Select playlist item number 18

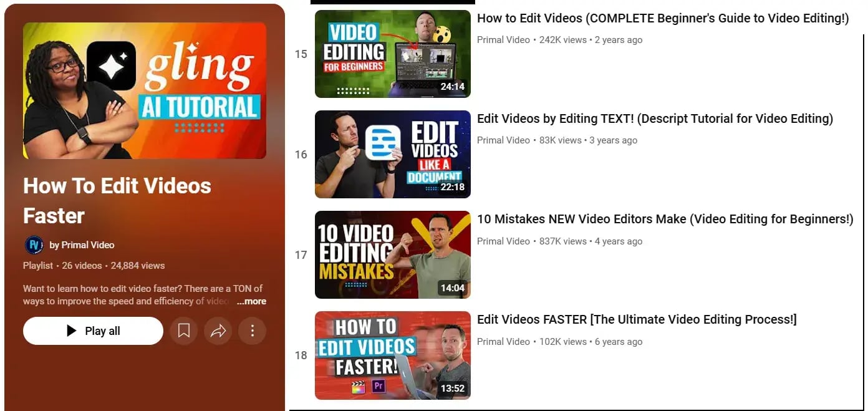301,355
